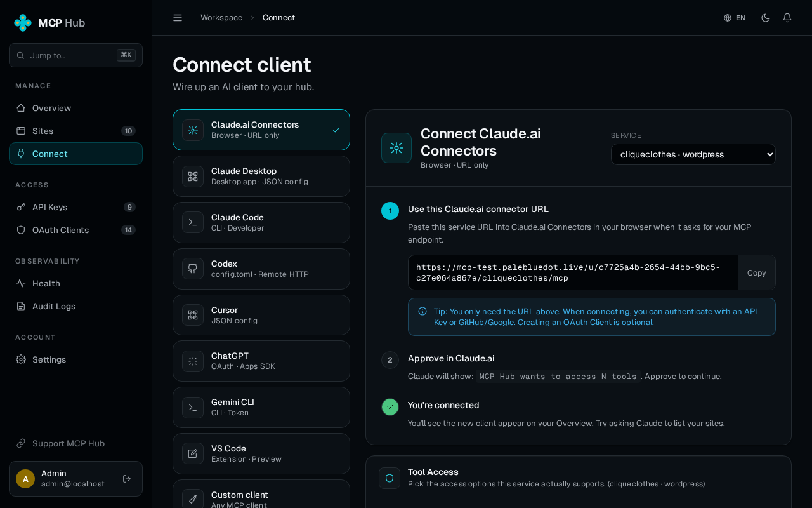Click the 'You're connected' step heading
The image size is (812, 508).
pyautogui.click(x=443, y=405)
